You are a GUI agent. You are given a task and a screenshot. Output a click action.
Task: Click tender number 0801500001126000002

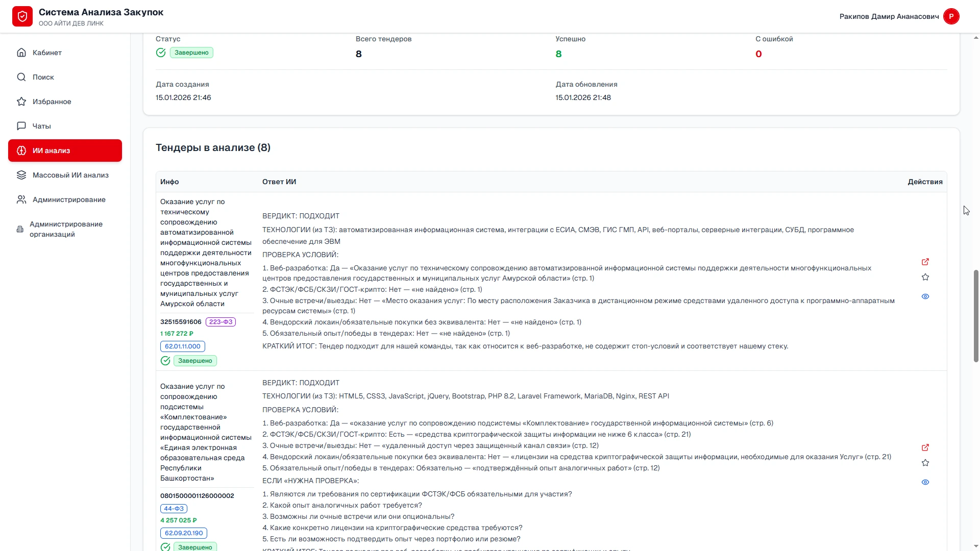[x=197, y=496]
